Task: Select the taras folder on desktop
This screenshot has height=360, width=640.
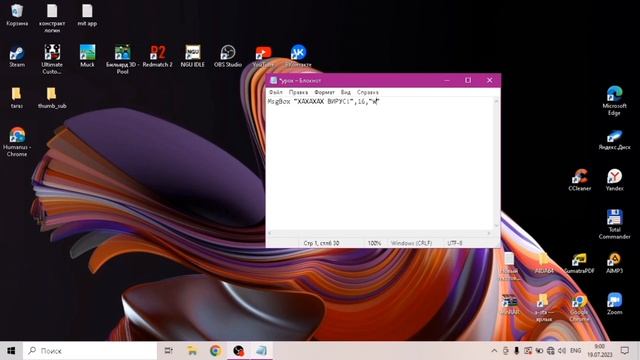Action: (x=17, y=98)
